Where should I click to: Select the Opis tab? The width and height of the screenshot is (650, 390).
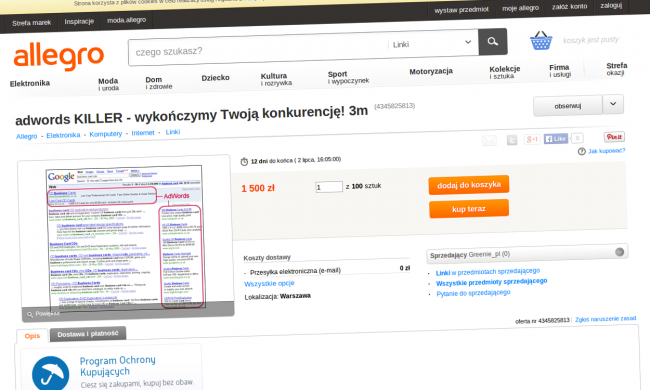click(x=32, y=336)
